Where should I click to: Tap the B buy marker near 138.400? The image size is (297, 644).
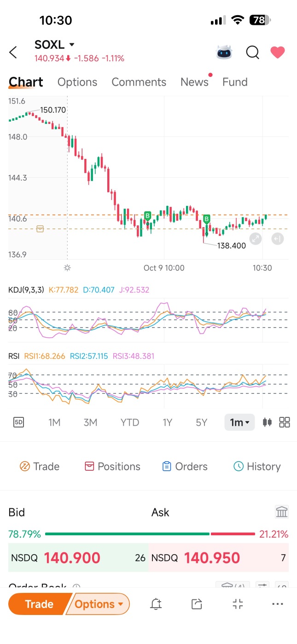(207, 218)
